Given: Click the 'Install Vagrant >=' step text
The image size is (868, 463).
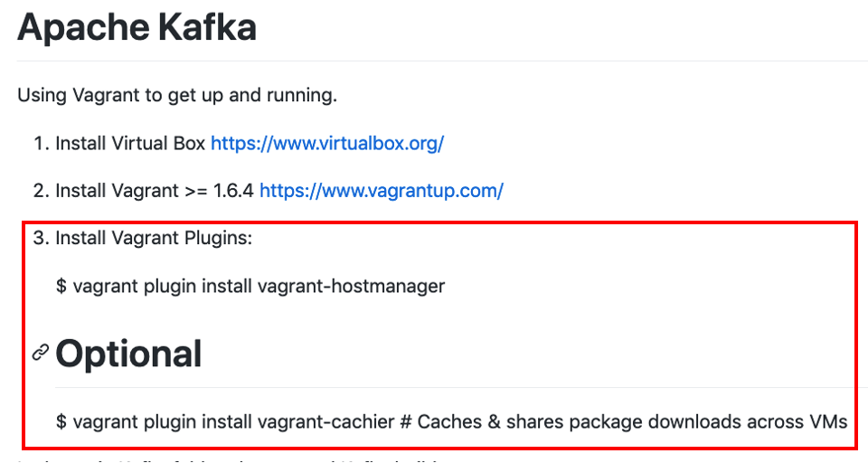Looking at the screenshot, I should click(131, 191).
